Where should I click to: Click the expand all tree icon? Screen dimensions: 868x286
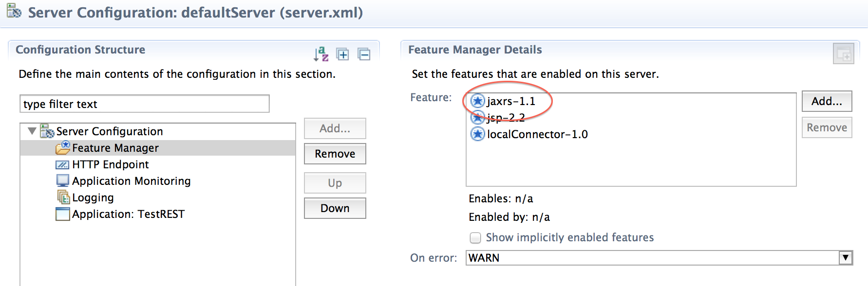click(x=343, y=54)
